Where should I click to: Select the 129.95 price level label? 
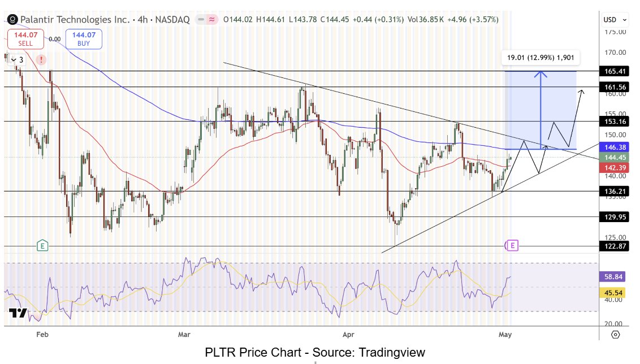615,217
